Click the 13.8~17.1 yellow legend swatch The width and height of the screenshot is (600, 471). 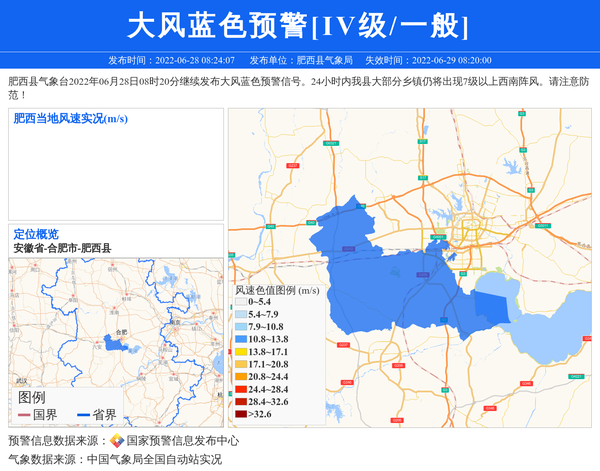241,352
